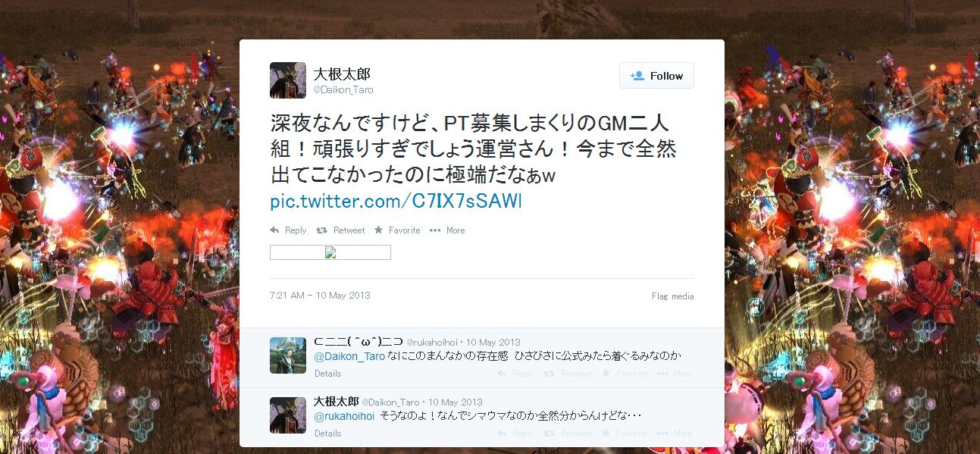
Task: Click the Reply arrow icon under main tweet
Action: [274, 230]
